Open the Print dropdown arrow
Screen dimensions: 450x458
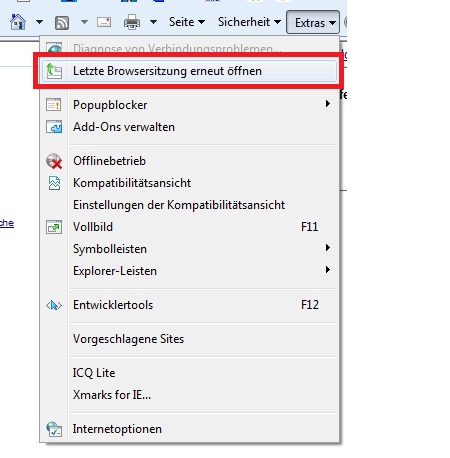click(153, 22)
